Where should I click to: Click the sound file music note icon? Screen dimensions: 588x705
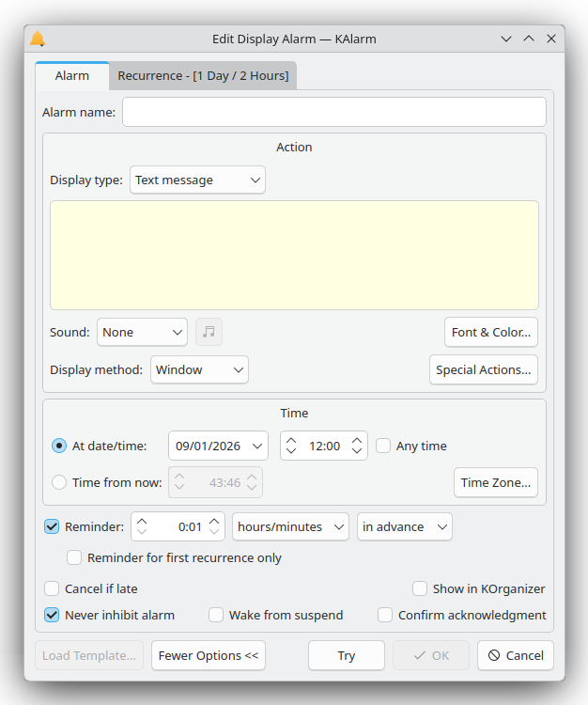point(209,332)
